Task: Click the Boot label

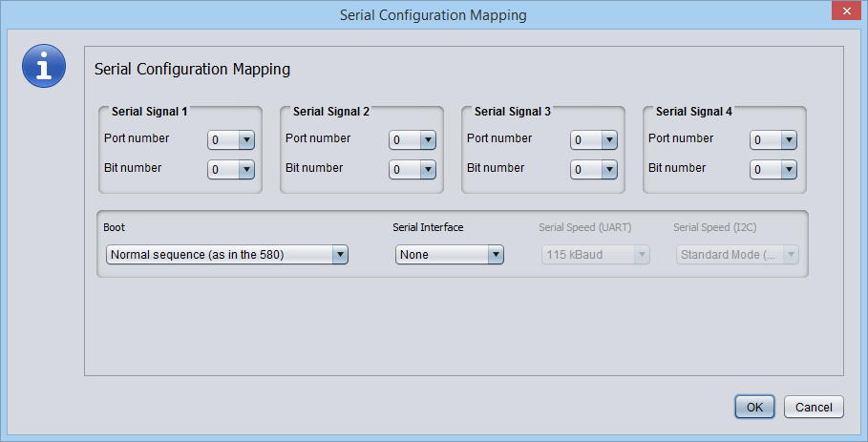Action: pos(114,227)
